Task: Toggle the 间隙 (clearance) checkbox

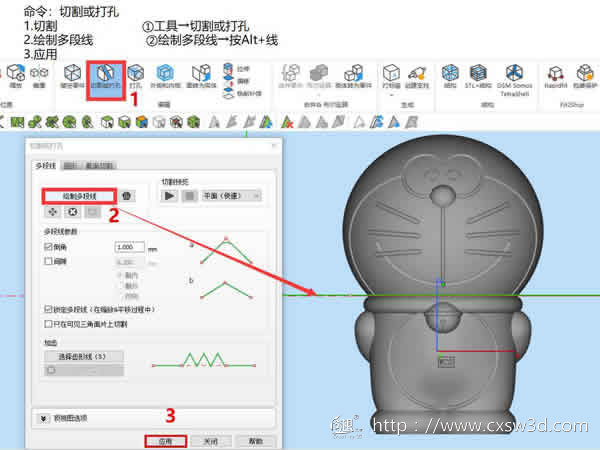Action: coord(48,261)
